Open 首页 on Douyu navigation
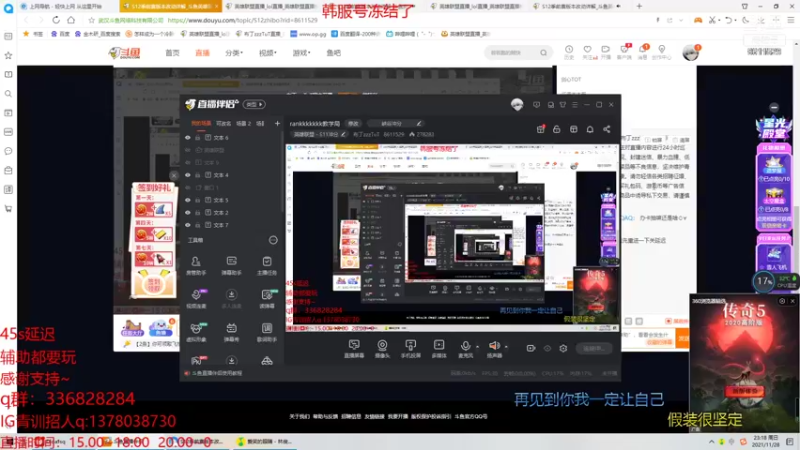 [172, 53]
